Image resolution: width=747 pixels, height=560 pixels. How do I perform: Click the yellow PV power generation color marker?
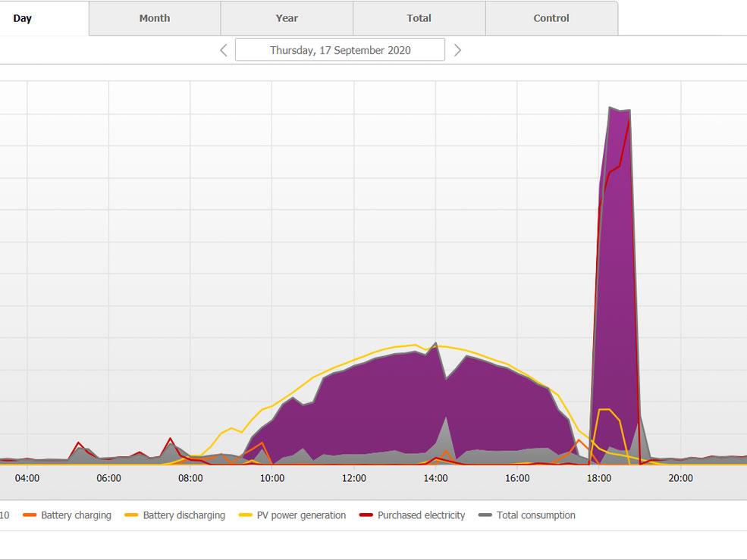click(x=244, y=515)
